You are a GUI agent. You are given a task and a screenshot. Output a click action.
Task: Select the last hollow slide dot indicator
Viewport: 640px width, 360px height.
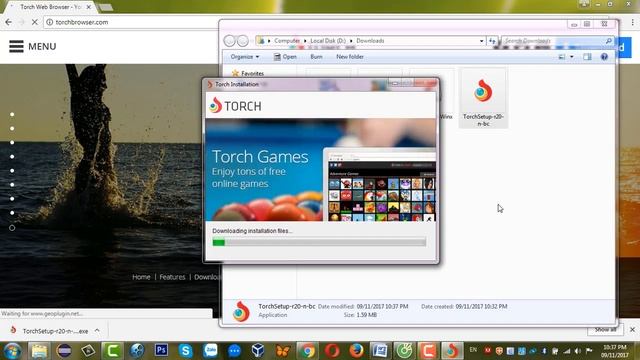pyautogui.click(x=12, y=228)
